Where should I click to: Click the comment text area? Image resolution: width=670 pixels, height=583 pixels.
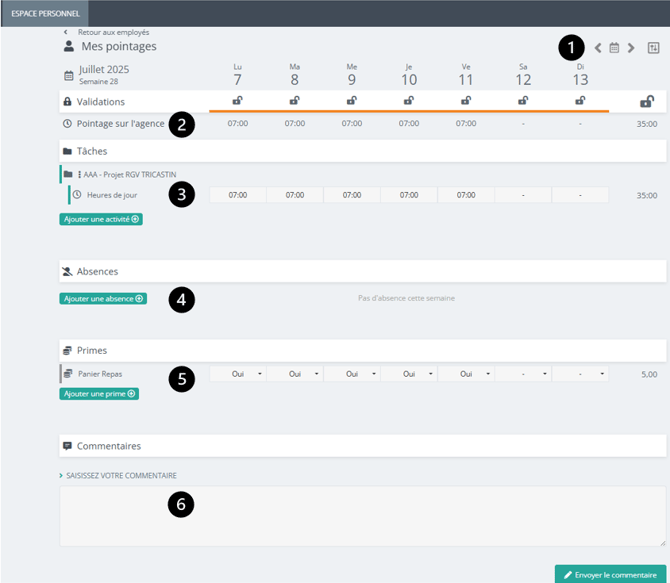click(x=362, y=516)
